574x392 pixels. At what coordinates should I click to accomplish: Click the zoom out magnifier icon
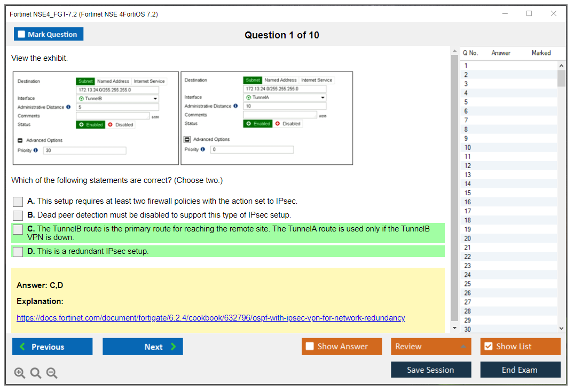pyautogui.click(x=52, y=373)
